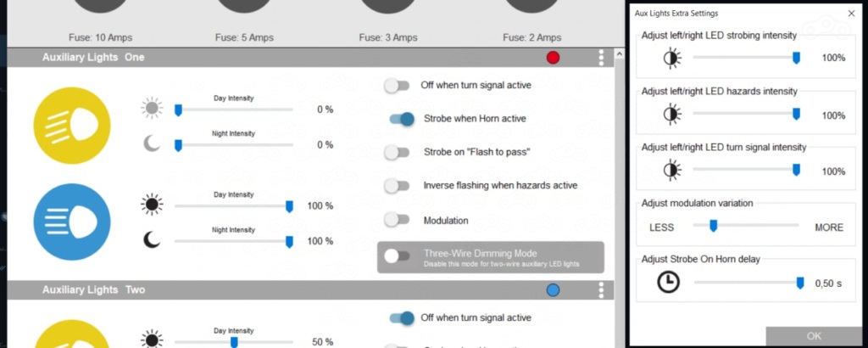This screenshot has width=868, height=348.
Task: Click the grey sun icon beside low-beam Day Intensity
Action: (x=153, y=109)
